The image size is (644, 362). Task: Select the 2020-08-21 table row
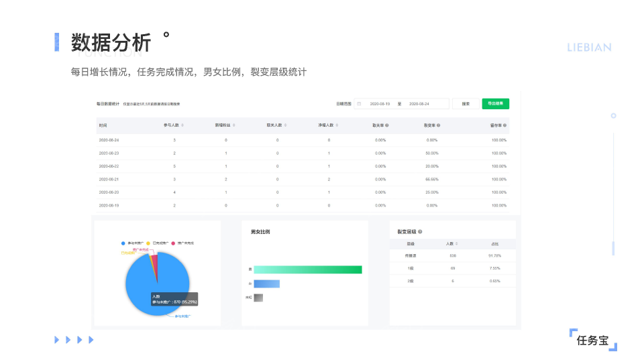pos(302,180)
